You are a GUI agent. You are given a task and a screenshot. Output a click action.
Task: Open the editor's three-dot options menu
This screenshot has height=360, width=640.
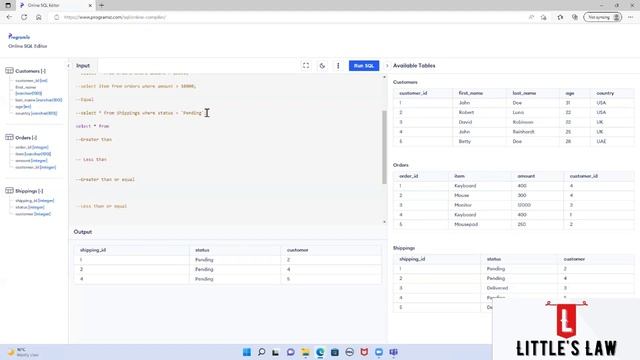tap(338, 66)
